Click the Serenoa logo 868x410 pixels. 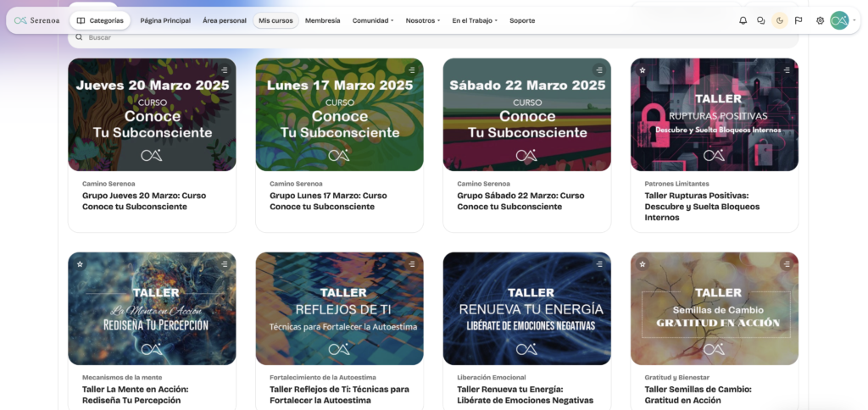point(36,20)
